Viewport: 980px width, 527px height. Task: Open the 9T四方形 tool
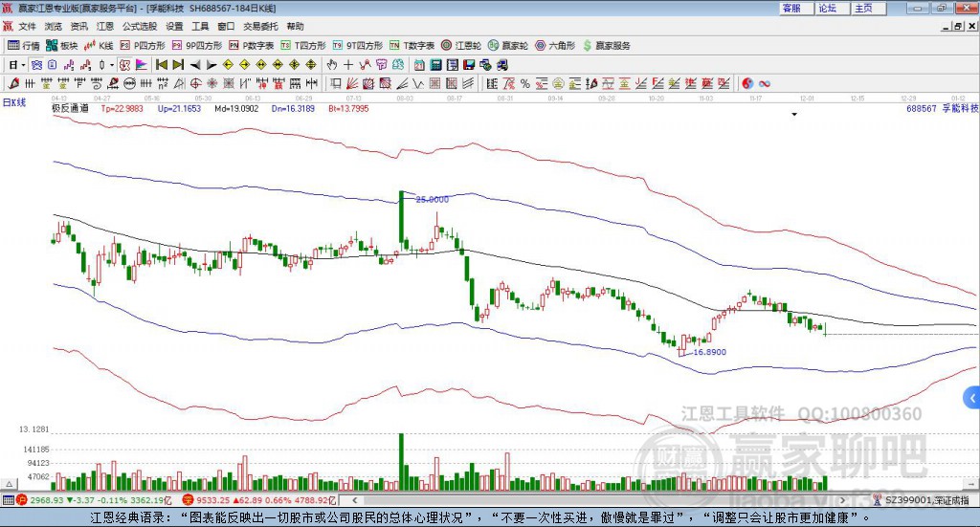pos(358,46)
